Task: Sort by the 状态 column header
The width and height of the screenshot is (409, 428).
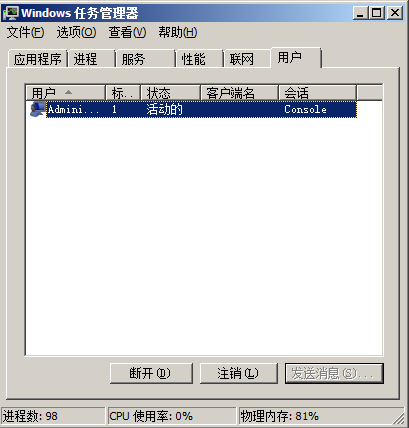Action: (x=170, y=93)
